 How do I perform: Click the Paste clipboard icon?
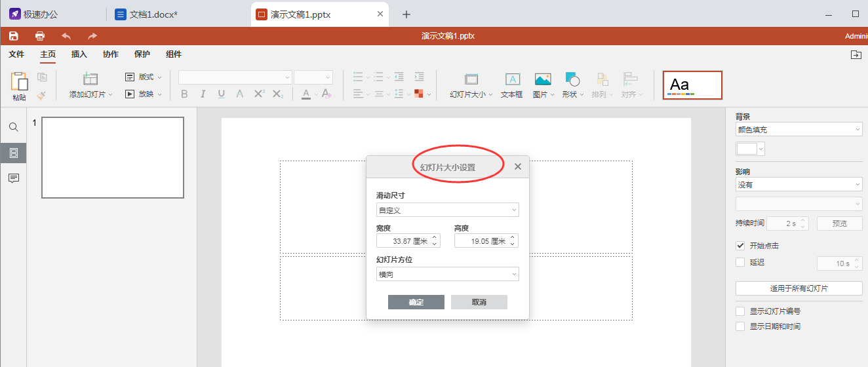[x=20, y=81]
